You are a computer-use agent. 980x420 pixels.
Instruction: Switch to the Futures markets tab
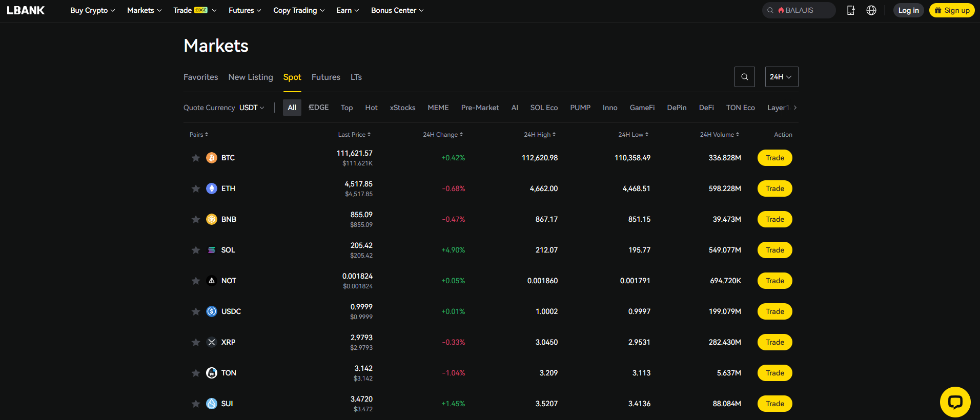326,77
